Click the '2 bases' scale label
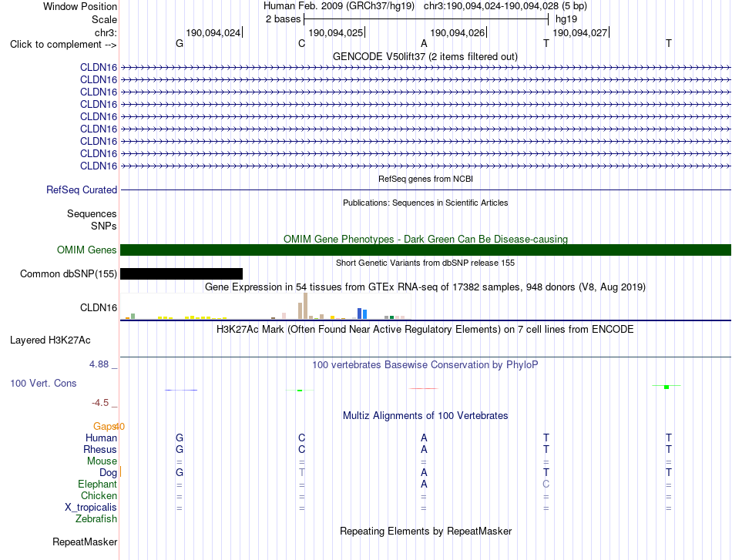 coord(283,19)
